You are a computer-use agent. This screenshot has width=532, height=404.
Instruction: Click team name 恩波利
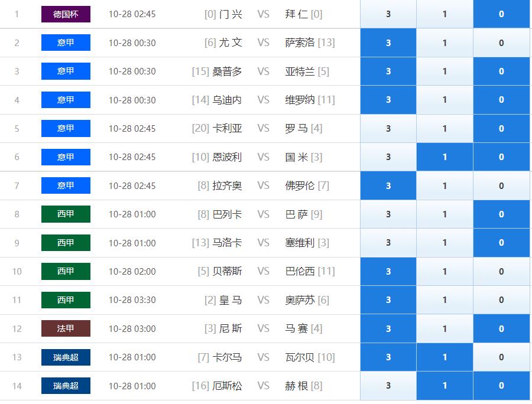tap(227, 157)
